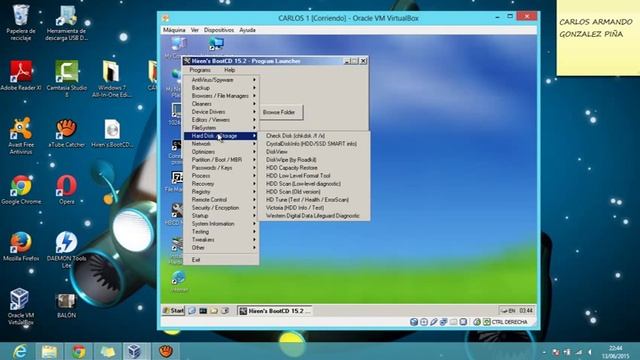
Task: Click the VirtualBox hard disk status icon
Action: (x=413, y=322)
